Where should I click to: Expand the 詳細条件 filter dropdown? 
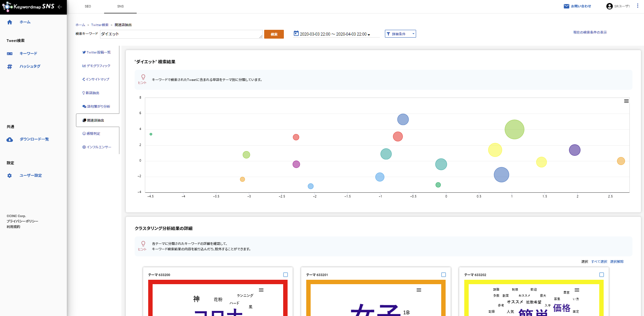click(400, 34)
